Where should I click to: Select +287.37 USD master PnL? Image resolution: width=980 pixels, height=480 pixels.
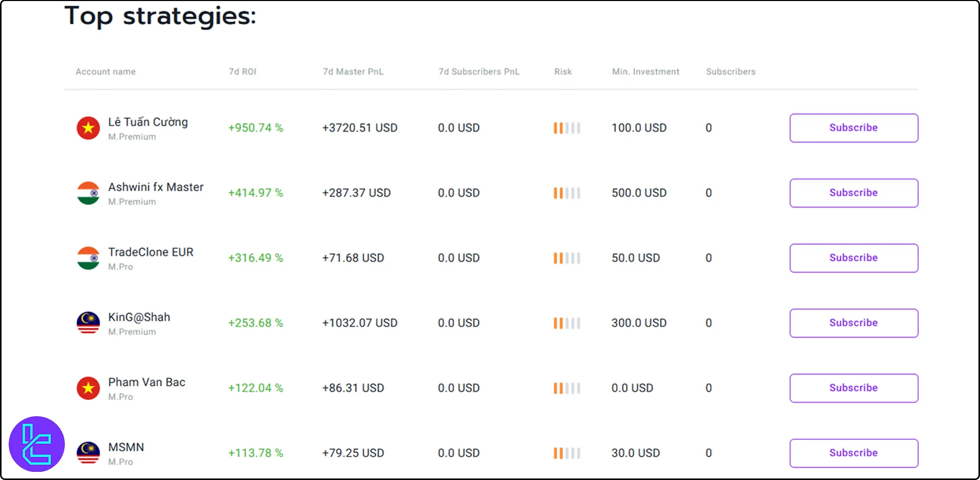coord(356,193)
